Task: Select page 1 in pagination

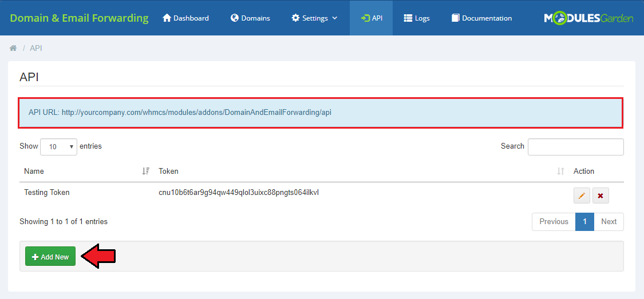Action: pos(584,221)
